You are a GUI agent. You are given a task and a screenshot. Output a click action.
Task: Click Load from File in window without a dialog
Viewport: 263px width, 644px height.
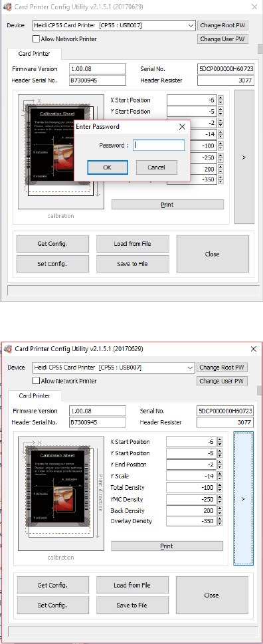point(132,586)
